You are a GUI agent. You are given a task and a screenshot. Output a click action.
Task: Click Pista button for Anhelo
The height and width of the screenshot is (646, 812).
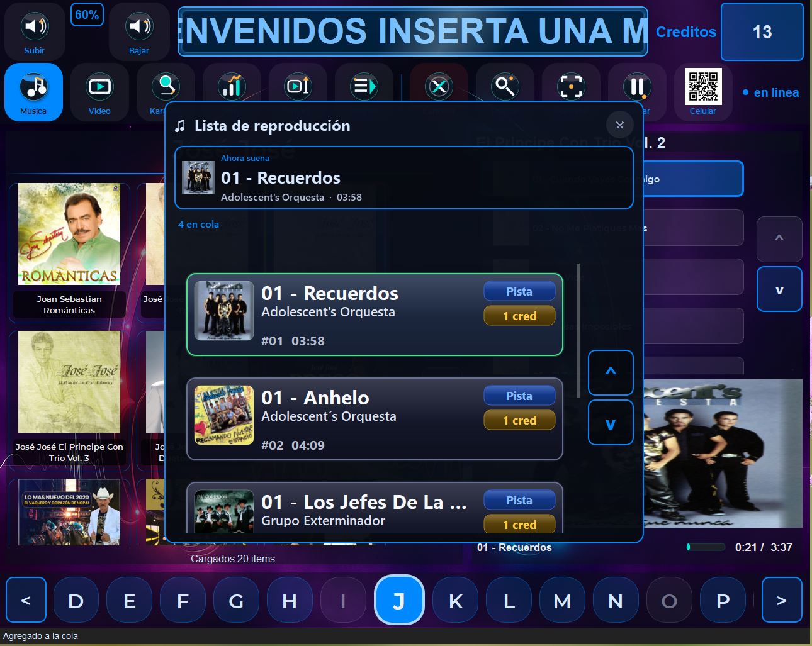pyautogui.click(x=519, y=396)
